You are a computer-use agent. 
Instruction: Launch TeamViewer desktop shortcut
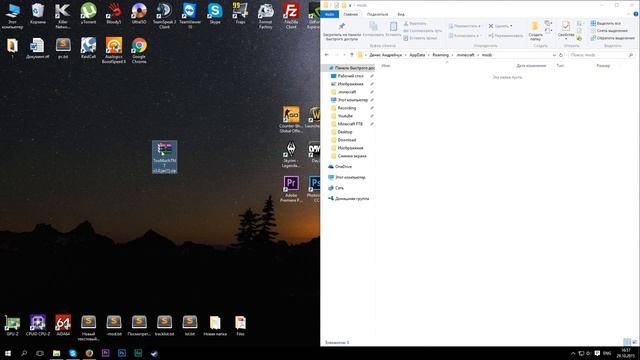(x=189, y=16)
